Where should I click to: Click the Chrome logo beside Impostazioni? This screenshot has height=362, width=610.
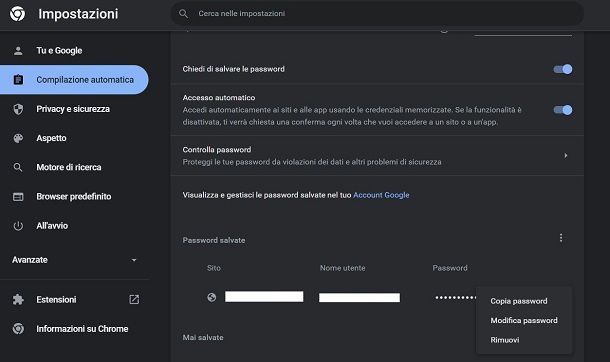tap(18, 14)
